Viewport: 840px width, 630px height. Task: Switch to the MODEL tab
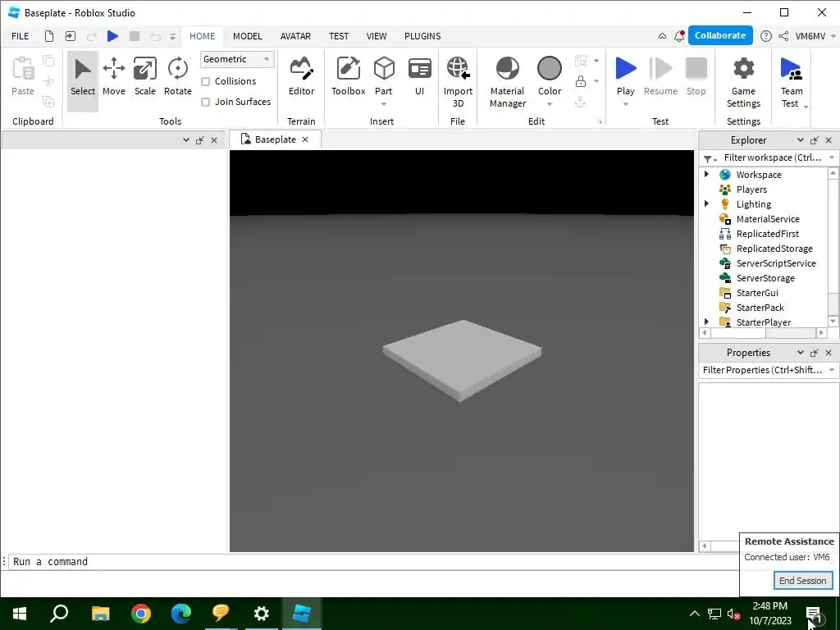pyautogui.click(x=248, y=36)
